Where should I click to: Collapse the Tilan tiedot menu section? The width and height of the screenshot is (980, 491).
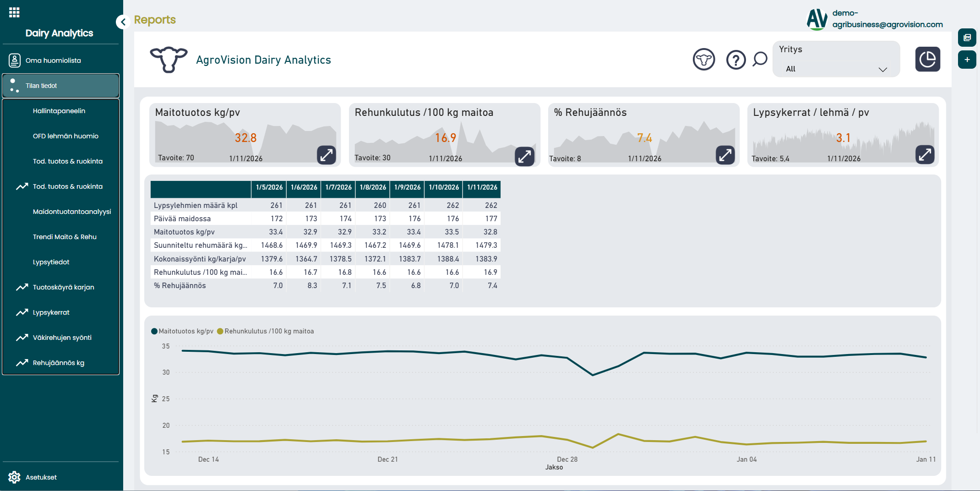[x=60, y=86]
